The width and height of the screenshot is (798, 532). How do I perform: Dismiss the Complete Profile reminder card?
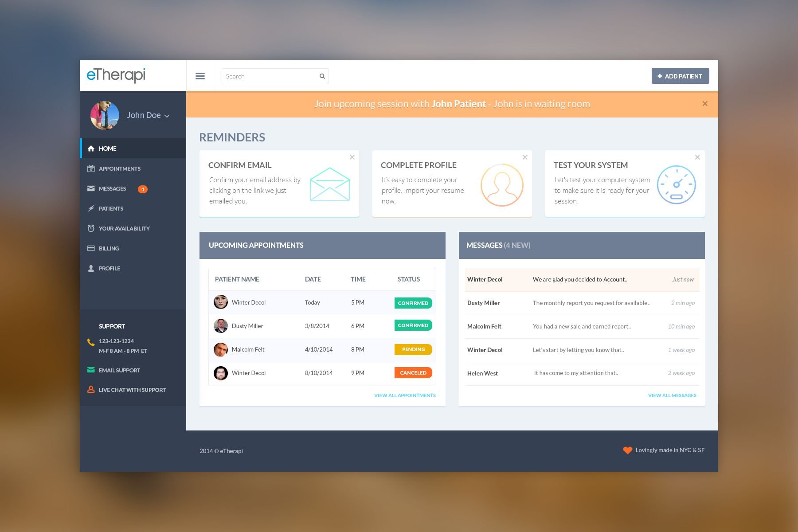pyautogui.click(x=525, y=157)
